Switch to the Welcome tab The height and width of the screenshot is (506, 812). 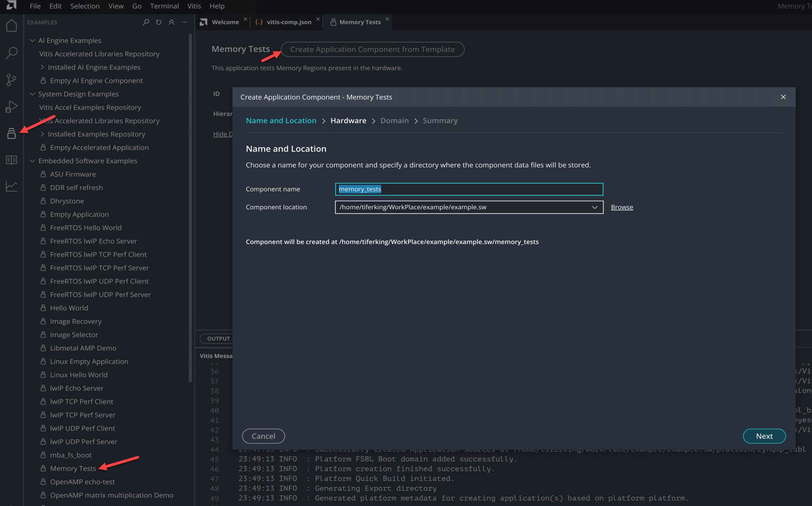pyautogui.click(x=225, y=22)
